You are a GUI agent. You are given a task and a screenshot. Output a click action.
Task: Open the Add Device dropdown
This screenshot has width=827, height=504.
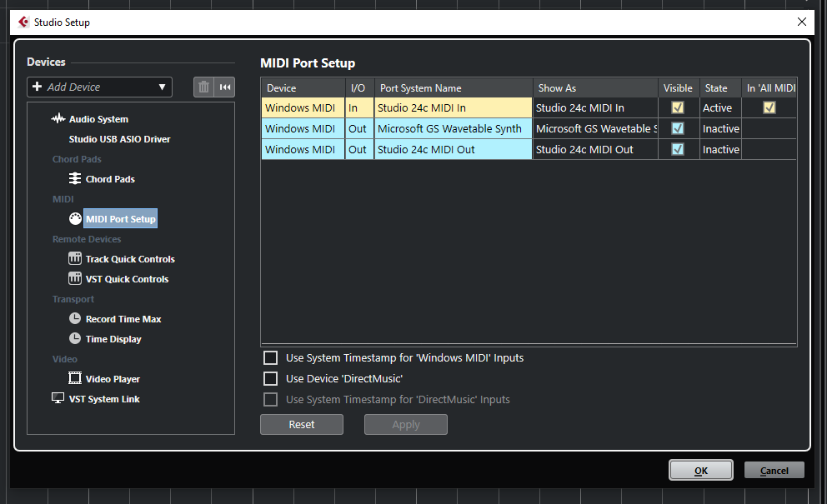tap(100, 87)
